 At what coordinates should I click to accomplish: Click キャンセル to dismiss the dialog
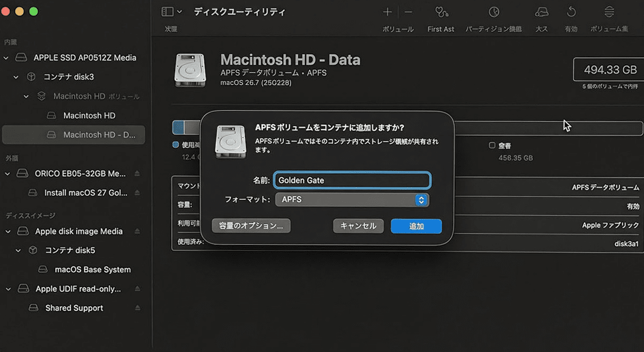click(358, 226)
